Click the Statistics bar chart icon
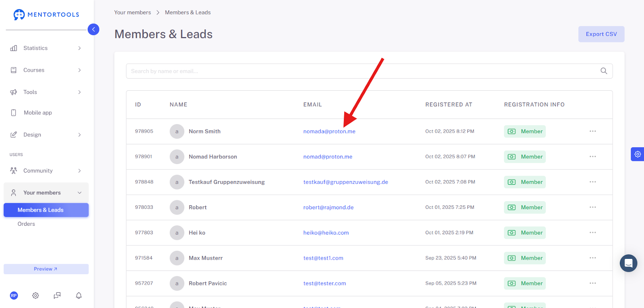 14,48
